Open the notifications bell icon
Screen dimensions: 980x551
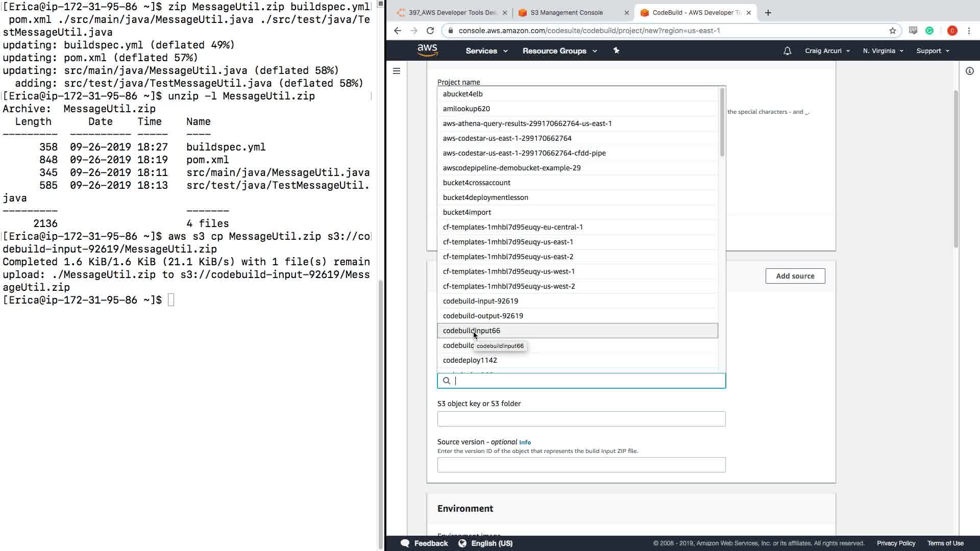point(787,51)
